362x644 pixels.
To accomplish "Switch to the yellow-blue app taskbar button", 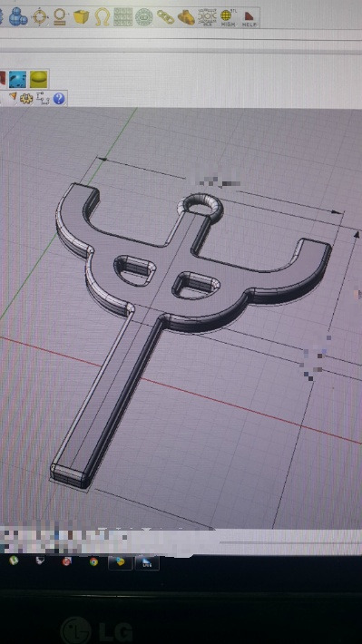I will click(121, 562).
